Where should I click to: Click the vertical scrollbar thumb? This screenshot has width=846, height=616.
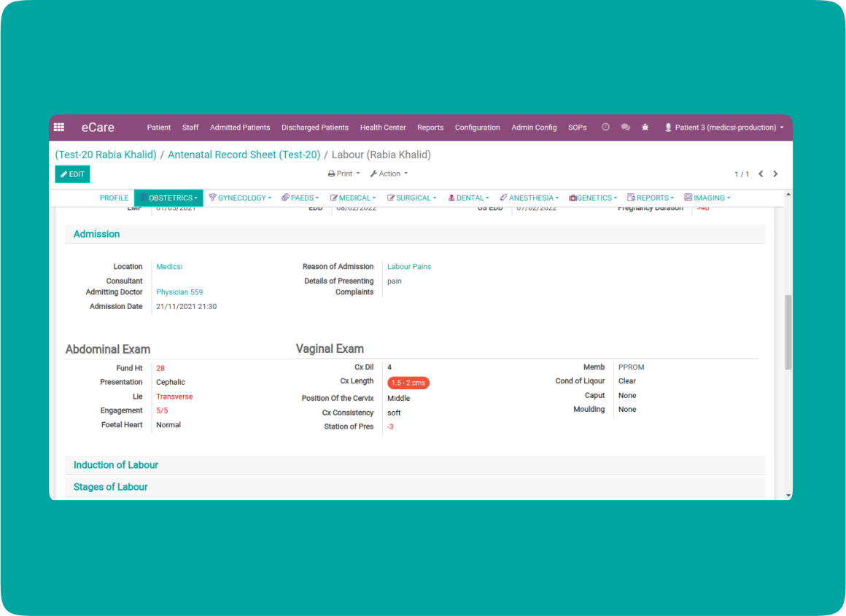point(788,332)
